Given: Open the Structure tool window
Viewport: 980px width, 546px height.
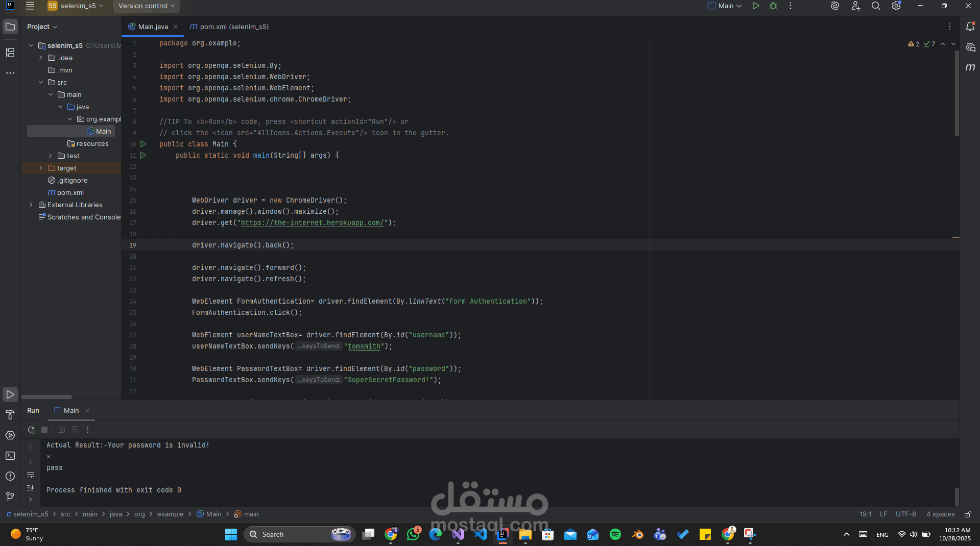Looking at the screenshot, I should click(x=10, y=53).
